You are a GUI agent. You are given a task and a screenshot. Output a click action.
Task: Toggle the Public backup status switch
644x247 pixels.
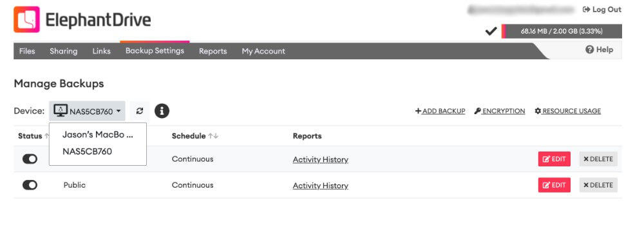[x=30, y=185]
